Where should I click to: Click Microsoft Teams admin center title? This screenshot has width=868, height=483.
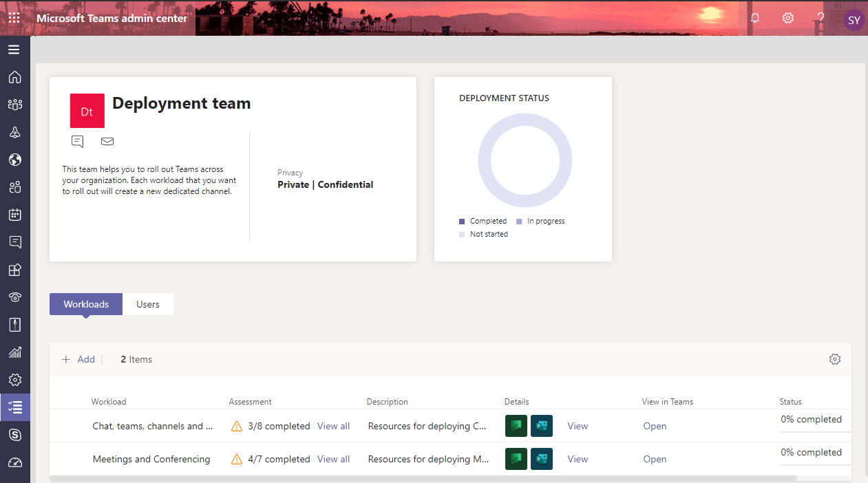coord(112,19)
